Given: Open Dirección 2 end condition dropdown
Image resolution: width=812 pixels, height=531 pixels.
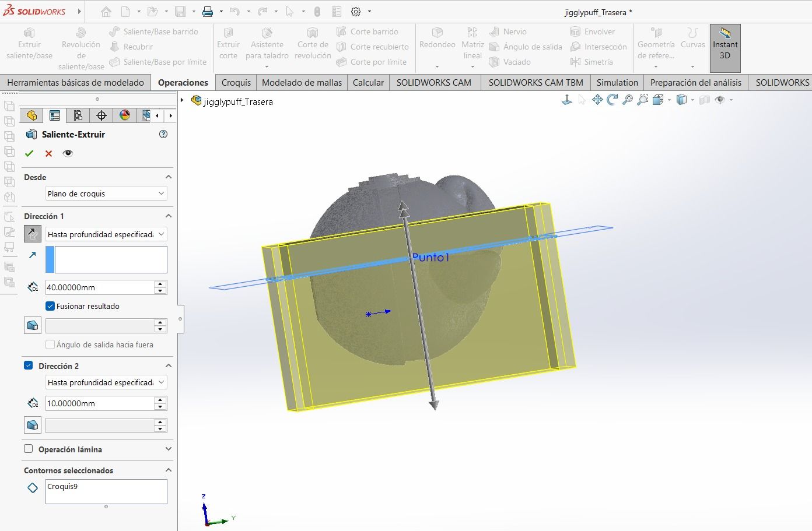Looking at the screenshot, I should pyautogui.click(x=106, y=382).
